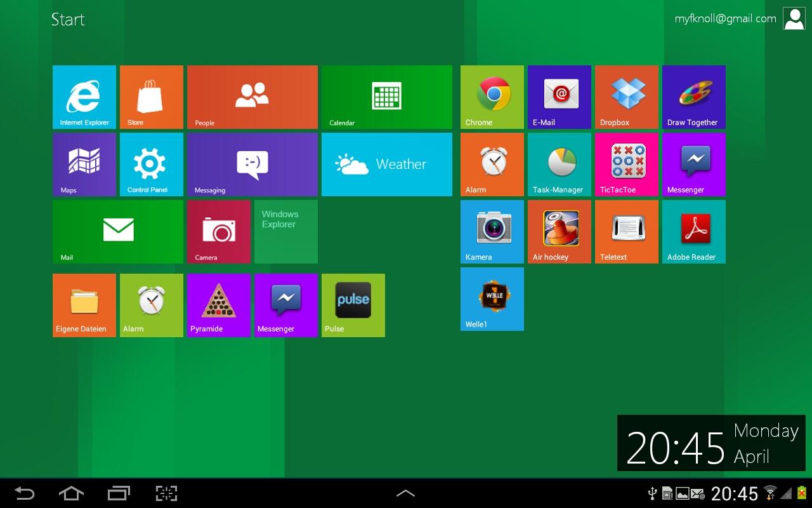Tap the picture notification icon
Viewport: 812px width, 508px height.
(x=683, y=494)
